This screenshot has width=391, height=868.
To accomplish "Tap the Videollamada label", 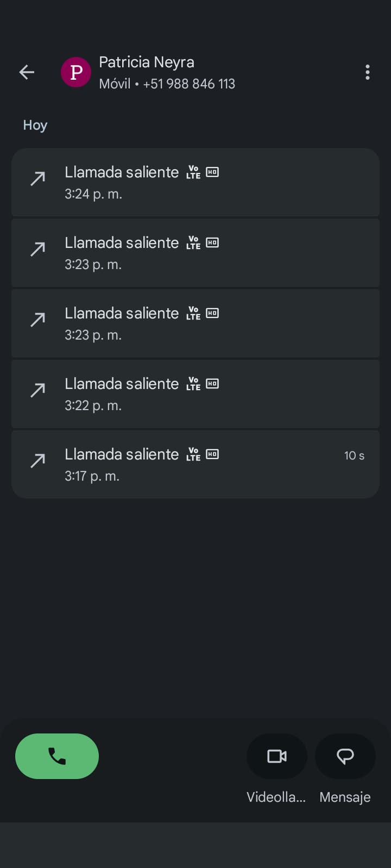I will [x=276, y=797].
